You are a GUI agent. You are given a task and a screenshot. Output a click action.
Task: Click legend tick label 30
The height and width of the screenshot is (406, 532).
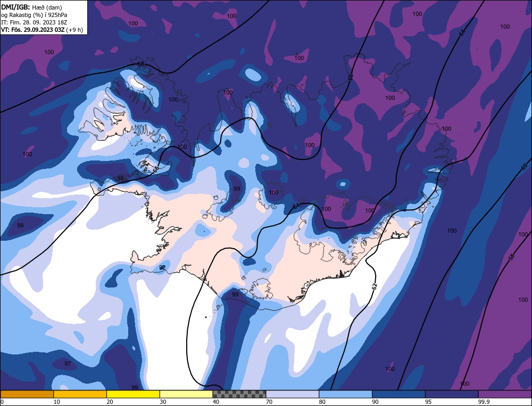tap(163, 402)
